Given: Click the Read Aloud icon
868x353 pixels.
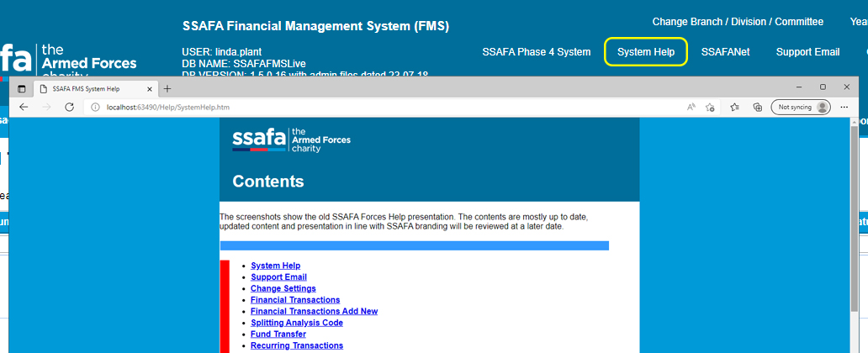Looking at the screenshot, I should (x=691, y=107).
